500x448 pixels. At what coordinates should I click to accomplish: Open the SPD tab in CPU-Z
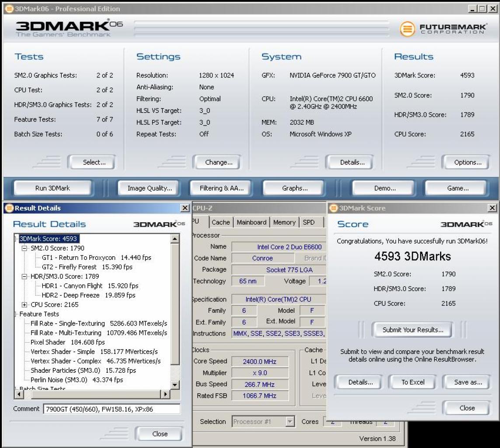309,222
